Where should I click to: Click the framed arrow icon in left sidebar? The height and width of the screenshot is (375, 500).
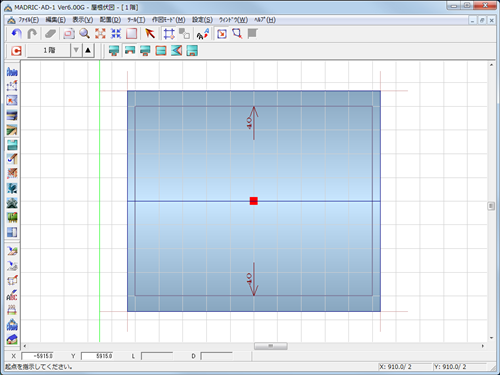(x=12, y=101)
